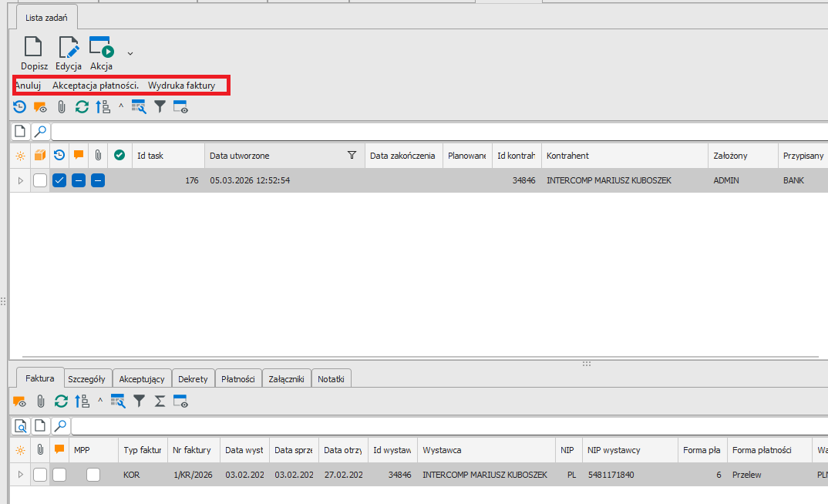Click the Wydruka faktury action
The image size is (828, 504).
pos(181,86)
